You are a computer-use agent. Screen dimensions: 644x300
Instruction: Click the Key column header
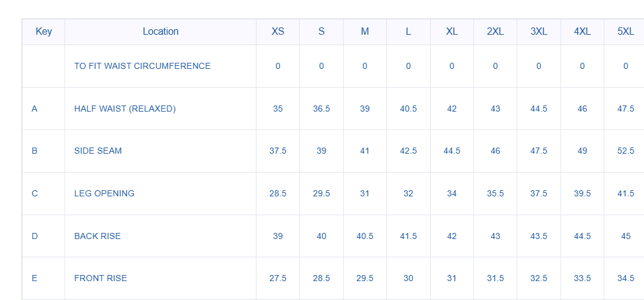(x=44, y=32)
